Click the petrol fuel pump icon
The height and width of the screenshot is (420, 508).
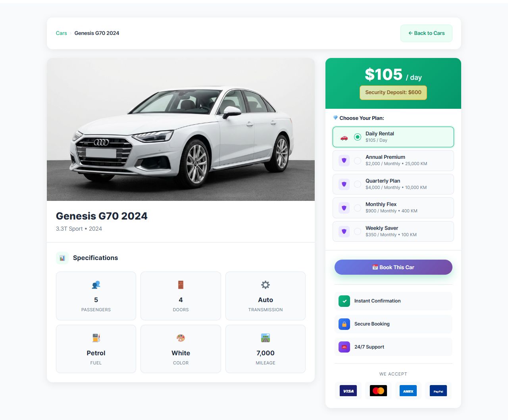tap(96, 338)
